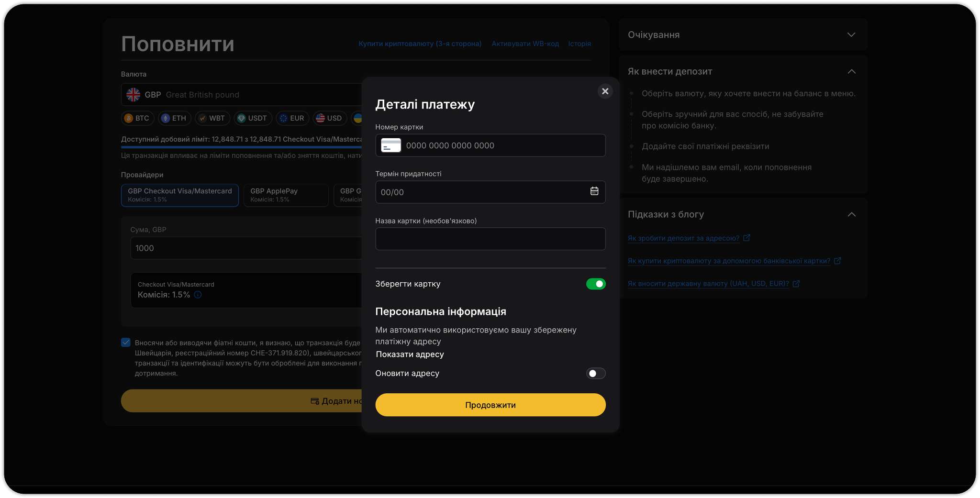Viewport: 980px width, 498px height.
Task: Click the UK flag icon in currency selector
Action: tap(134, 95)
